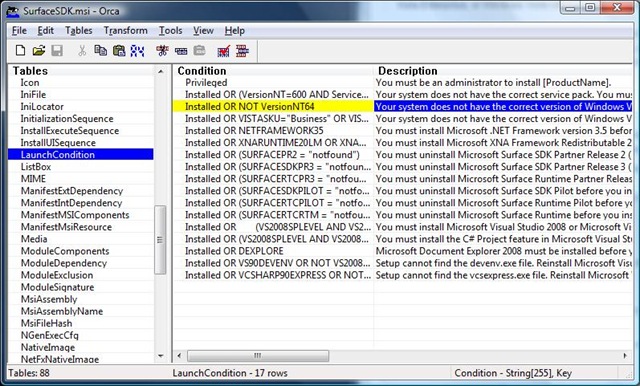Click the horizontal scrollbar thumb
Viewport: 640px width, 386px height.
tap(258, 355)
